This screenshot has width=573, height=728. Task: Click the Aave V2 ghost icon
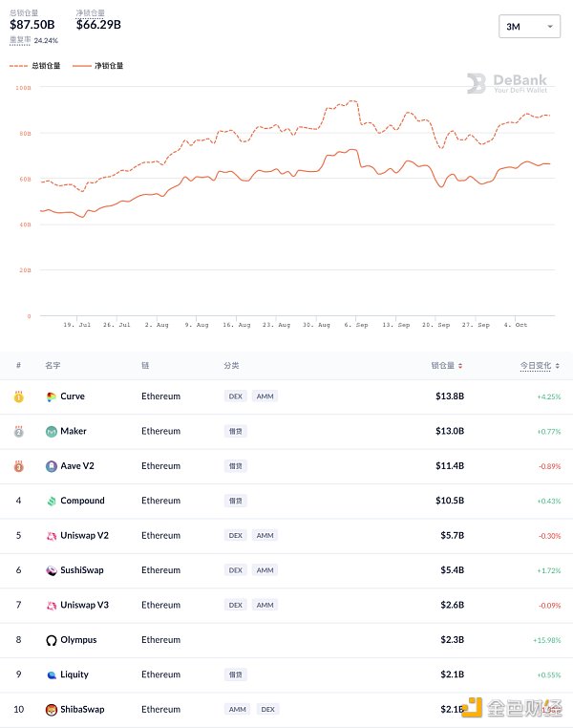click(51, 466)
